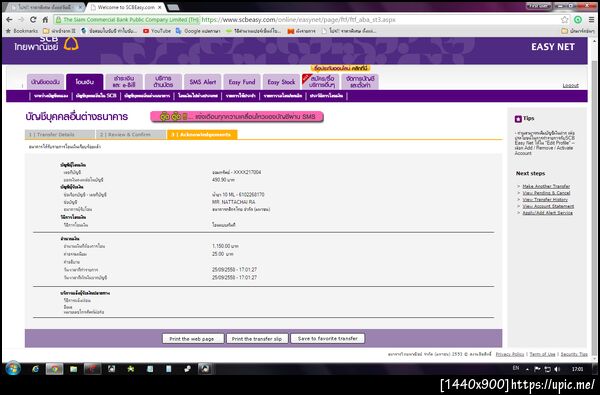Screen dimensions: 600x395
Task: Close the Welcome to SCBEasy.com tab
Action: point(160,7)
